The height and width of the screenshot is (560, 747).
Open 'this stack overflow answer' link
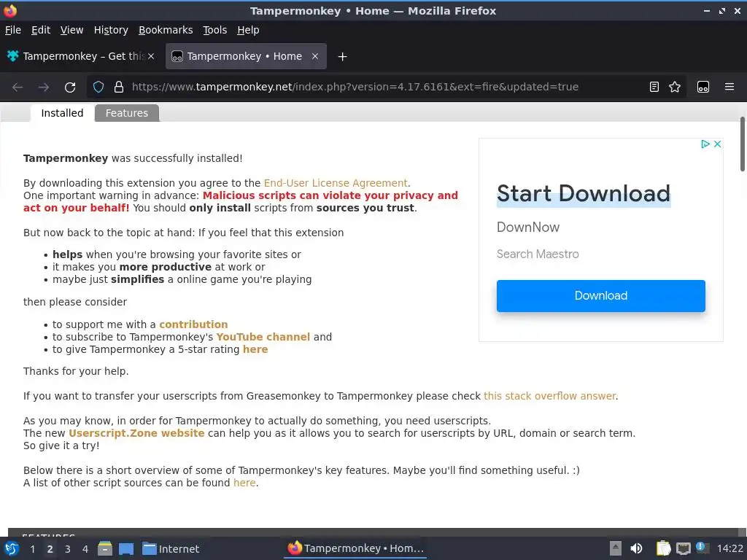(x=550, y=396)
